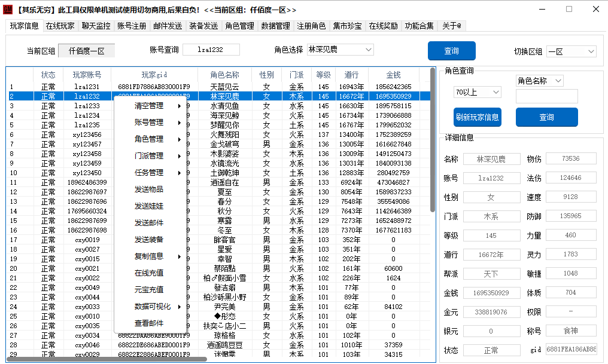Open the 70以上 level filter dropdown
Screen dimensions: 608x364
tap(478, 92)
